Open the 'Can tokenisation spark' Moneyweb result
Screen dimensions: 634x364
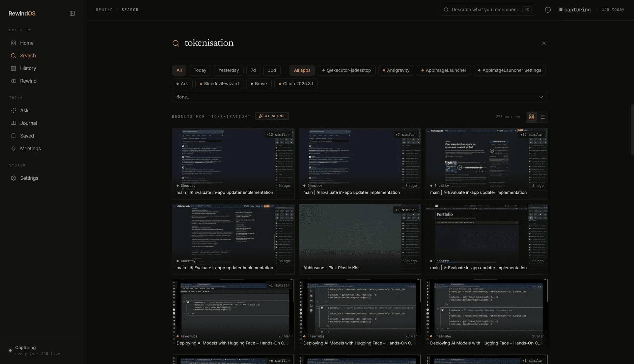[x=487, y=164]
